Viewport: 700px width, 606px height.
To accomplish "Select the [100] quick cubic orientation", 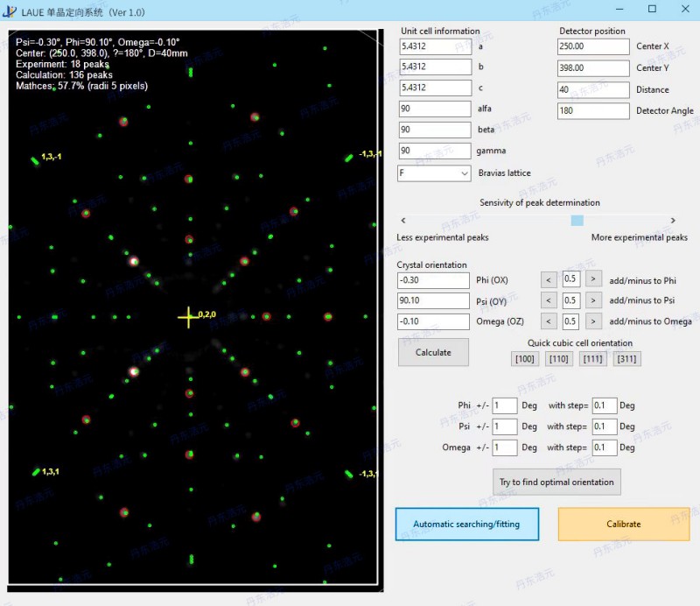I will pyautogui.click(x=525, y=358).
